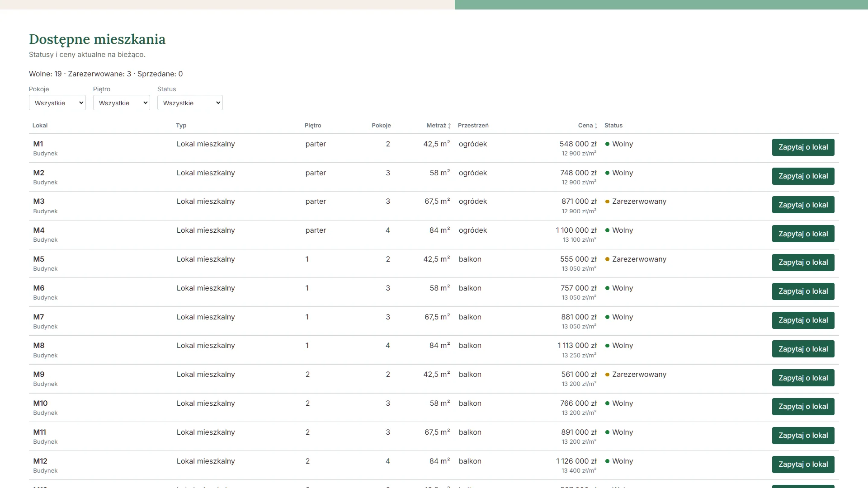868x488 pixels.
Task: Click the Wolne: 19 summary line
Action: coord(106,74)
